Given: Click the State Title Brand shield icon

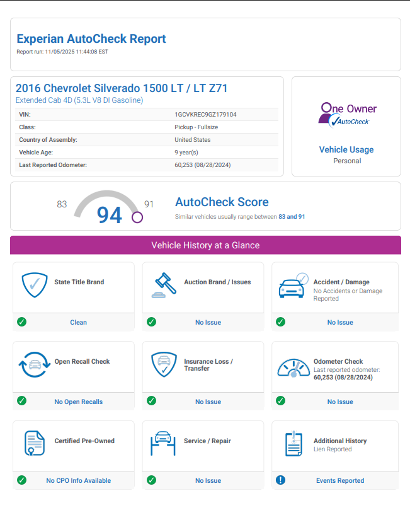Looking at the screenshot, I should click(35, 285).
